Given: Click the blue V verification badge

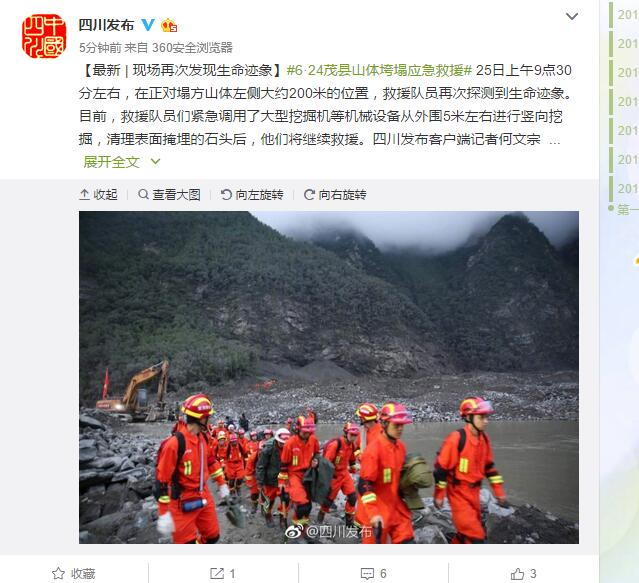Looking at the screenshot, I should (148, 25).
